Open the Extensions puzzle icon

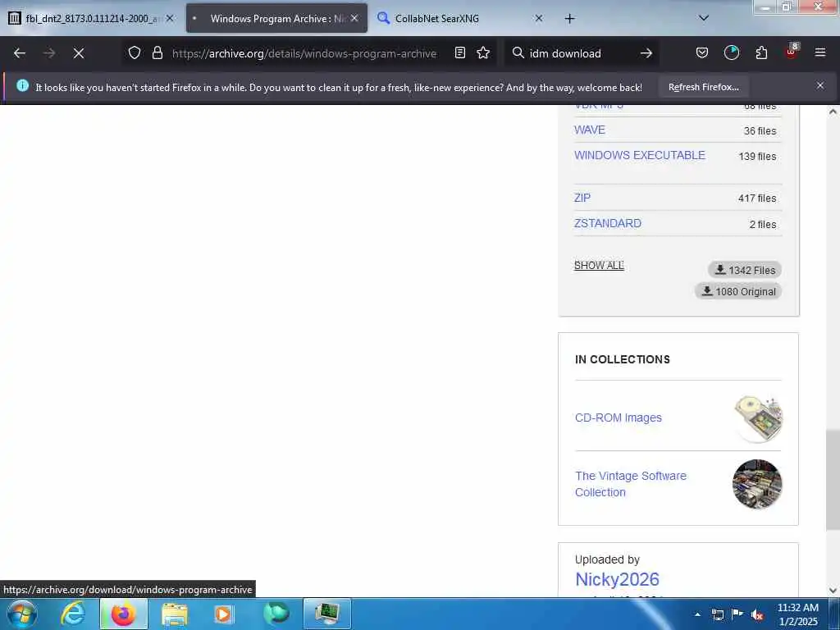pos(761,53)
